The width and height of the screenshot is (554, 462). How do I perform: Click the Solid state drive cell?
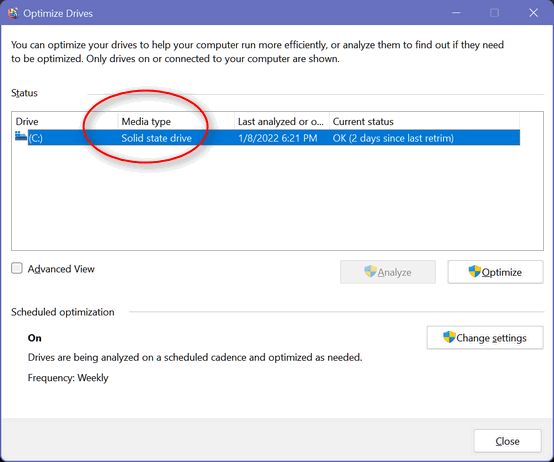click(157, 138)
